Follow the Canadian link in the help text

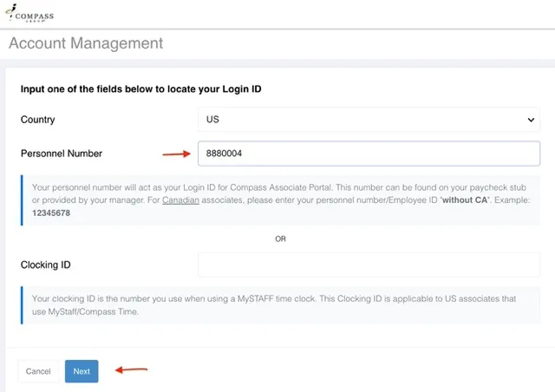pyautogui.click(x=180, y=200)
